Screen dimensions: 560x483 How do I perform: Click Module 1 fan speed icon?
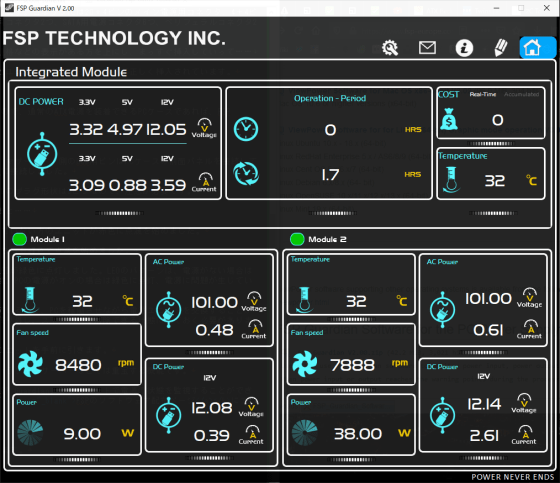[x=30, y=364]
